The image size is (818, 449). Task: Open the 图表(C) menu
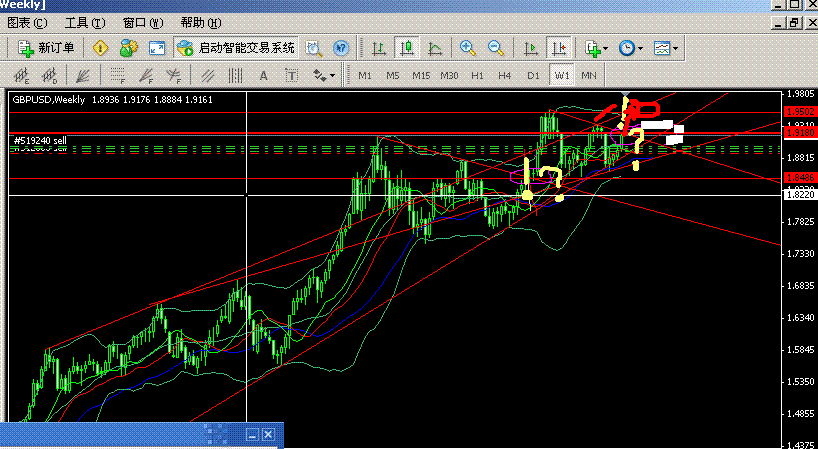pyautogui.click(x=27, y=23)
